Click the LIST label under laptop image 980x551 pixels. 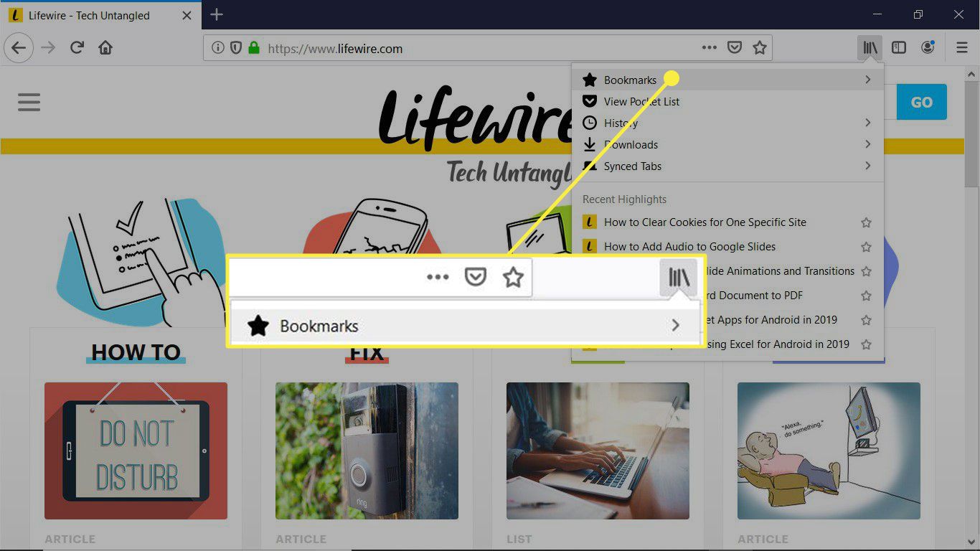click(x=519, y=539)
